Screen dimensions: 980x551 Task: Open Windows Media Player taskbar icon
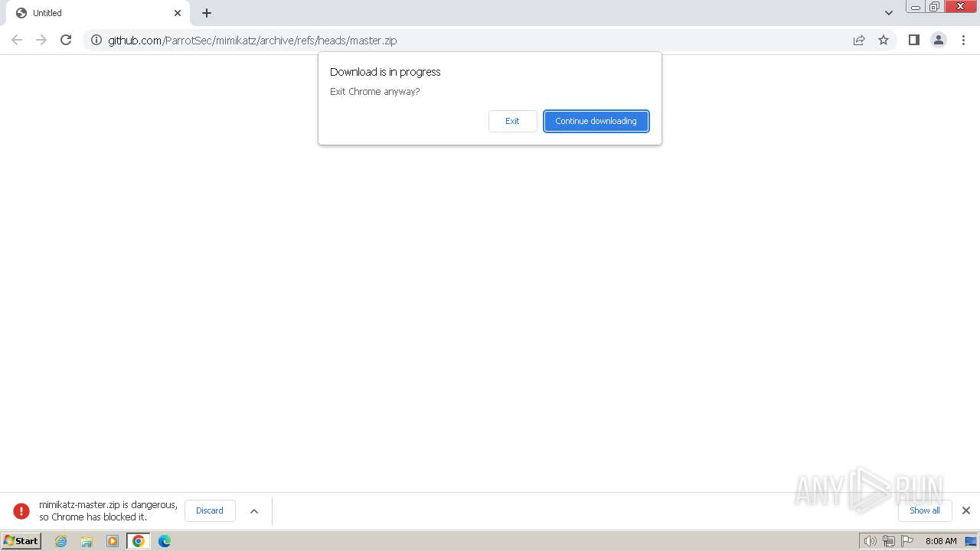(113, 541)
